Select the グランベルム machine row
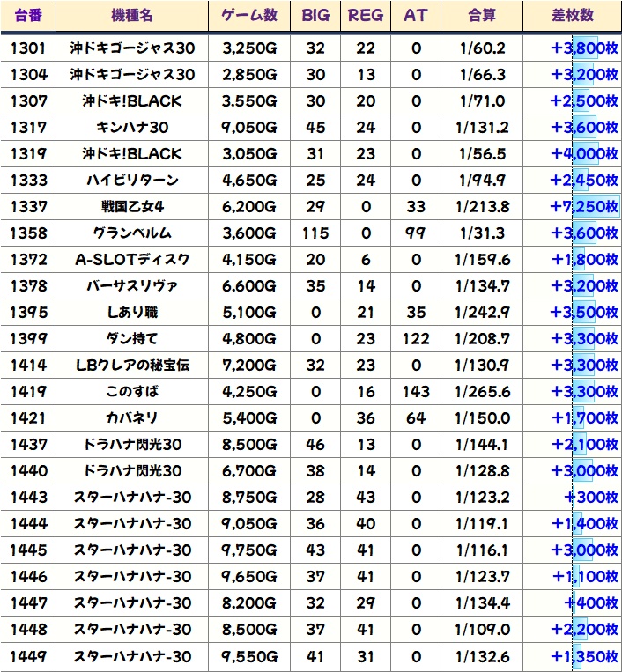This screenshot has width=622, height=672. pyautogui.click(x=132, y=233)
